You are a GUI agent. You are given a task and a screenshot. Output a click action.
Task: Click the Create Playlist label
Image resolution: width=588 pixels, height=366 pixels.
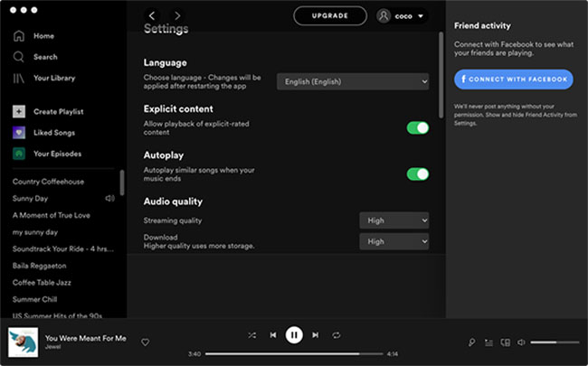[x=59, y=112]
